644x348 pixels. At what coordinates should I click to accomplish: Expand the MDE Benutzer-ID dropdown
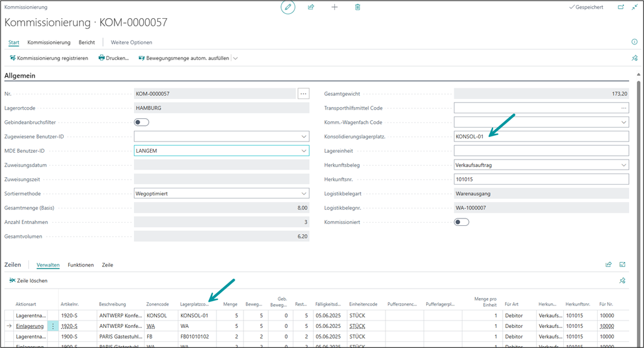304,151
